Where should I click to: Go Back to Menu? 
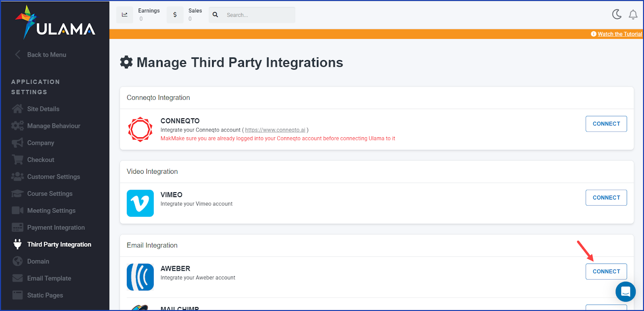[47, 55]
